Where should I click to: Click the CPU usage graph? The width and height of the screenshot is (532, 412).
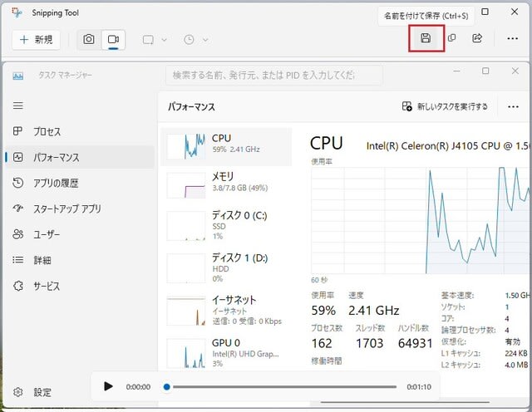coord(421,220)
